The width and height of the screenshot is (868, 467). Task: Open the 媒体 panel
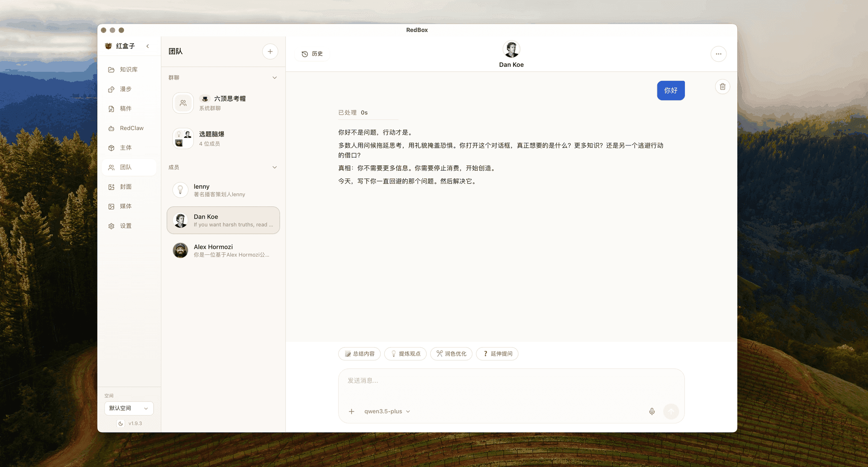point(128,206)
